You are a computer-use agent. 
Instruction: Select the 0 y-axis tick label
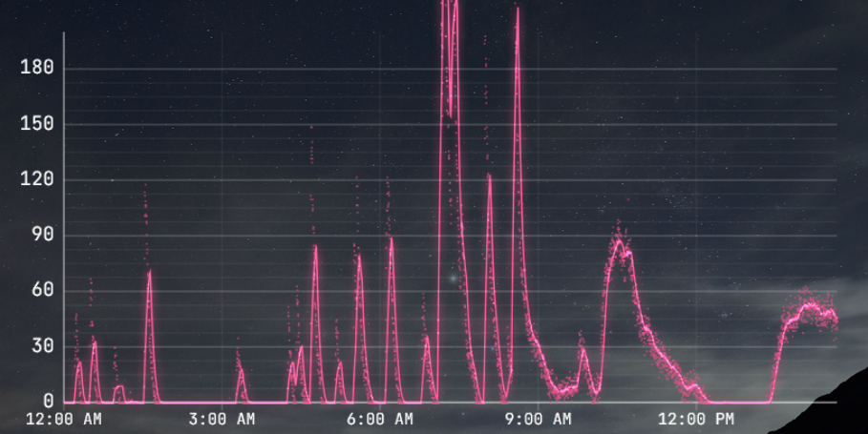48,402
